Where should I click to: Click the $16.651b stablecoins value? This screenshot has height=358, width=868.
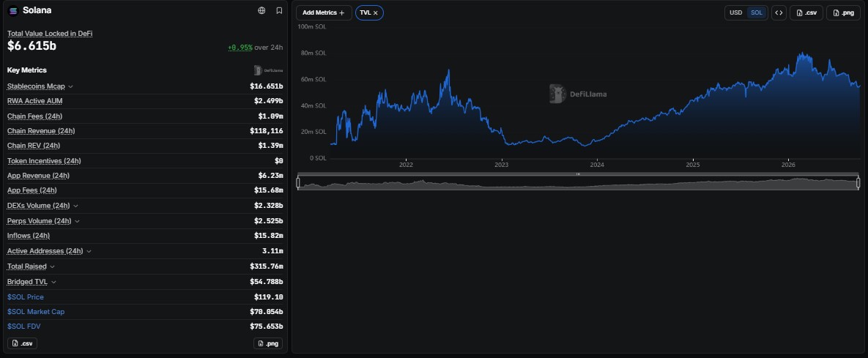coord(267,86)
